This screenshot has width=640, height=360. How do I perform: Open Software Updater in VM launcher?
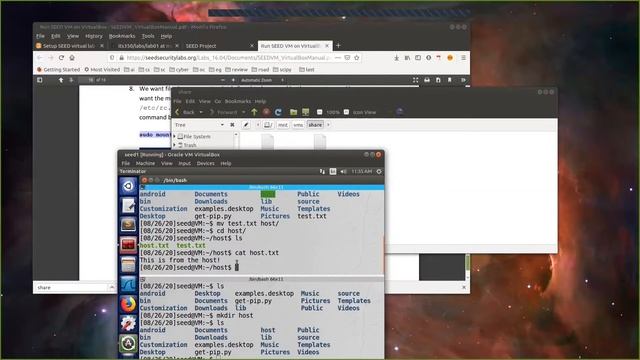[x=128, y=344]
